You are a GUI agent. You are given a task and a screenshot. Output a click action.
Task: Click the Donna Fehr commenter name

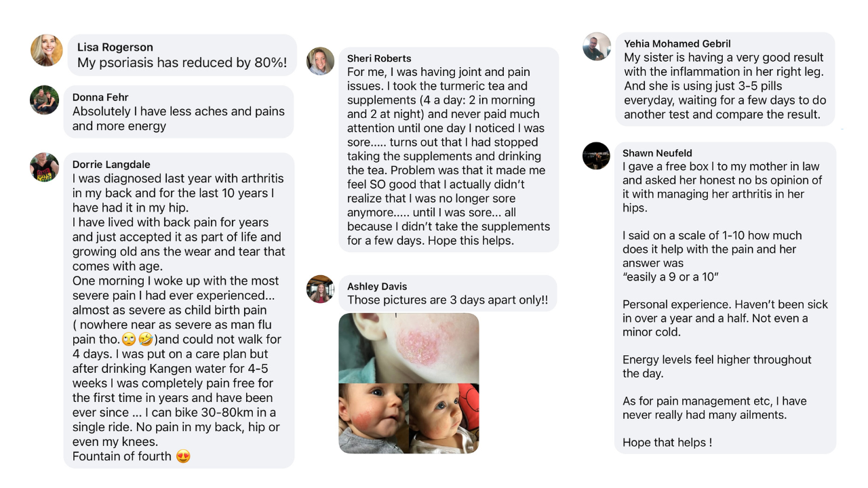pos(100,98)
